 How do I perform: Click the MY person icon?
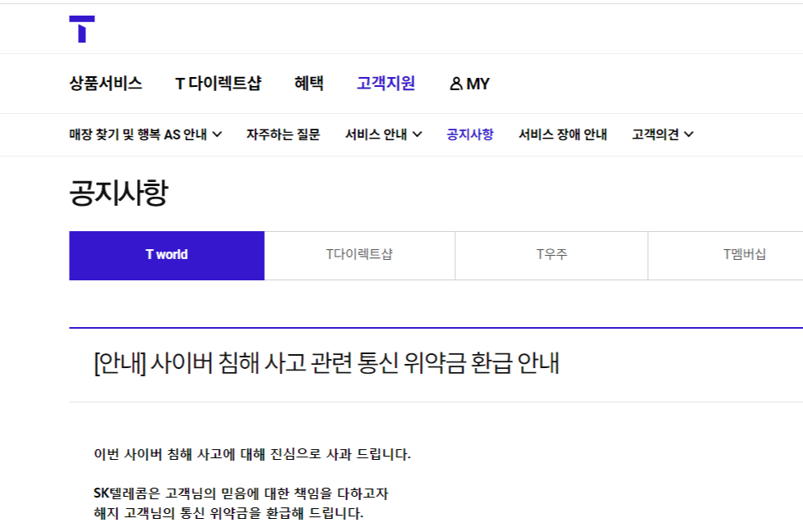[456, 84]
